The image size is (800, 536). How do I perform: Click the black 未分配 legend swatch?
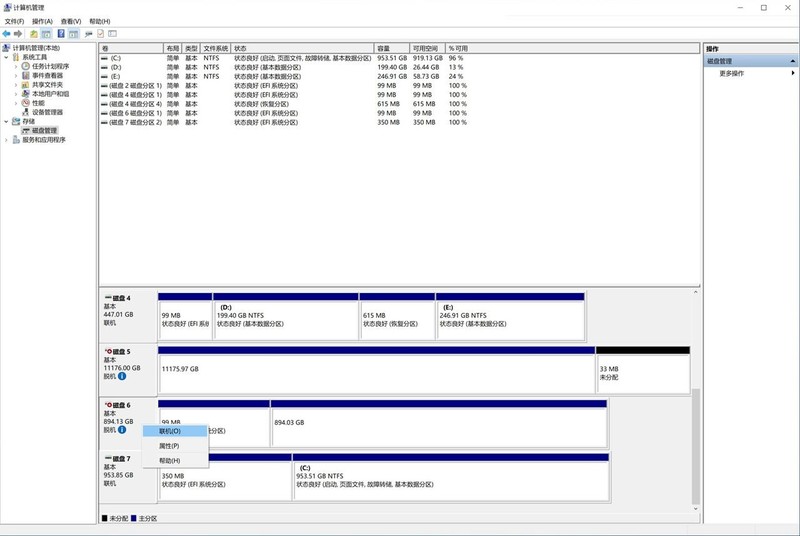[105, 518]
